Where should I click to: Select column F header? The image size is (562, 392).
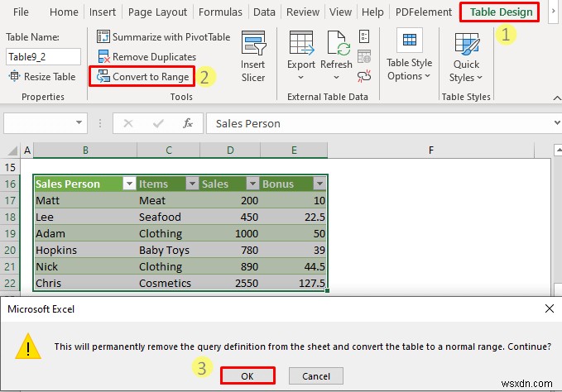[x=431, y=150]
